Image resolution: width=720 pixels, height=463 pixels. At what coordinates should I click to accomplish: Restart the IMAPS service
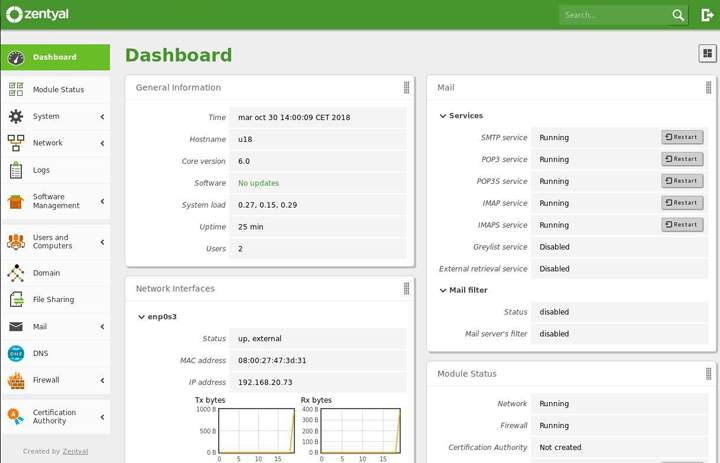point(682,225)
